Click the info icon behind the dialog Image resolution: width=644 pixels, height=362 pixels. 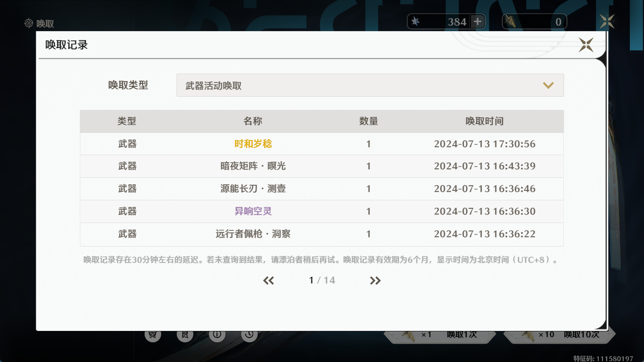[x=217, y=335]
